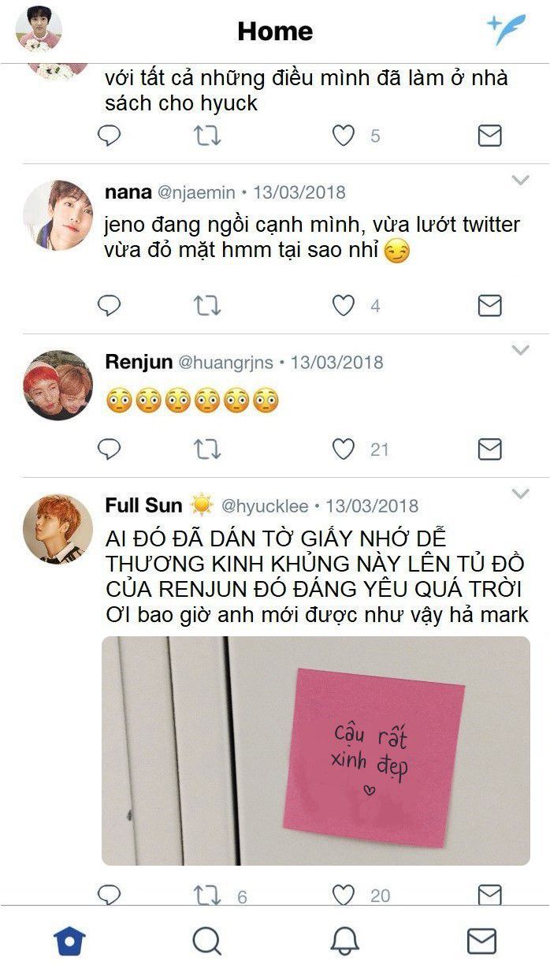Open the chevron menu on Full Sun's tweet

520,494
